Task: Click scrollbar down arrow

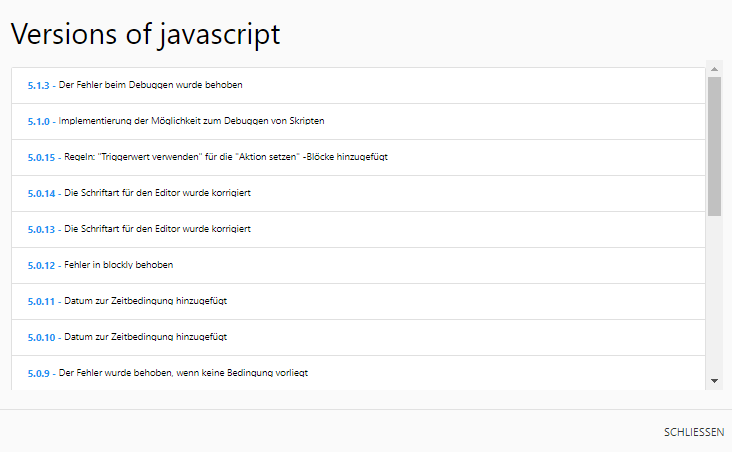Action: pyautogui.click(x=714, y=381)
